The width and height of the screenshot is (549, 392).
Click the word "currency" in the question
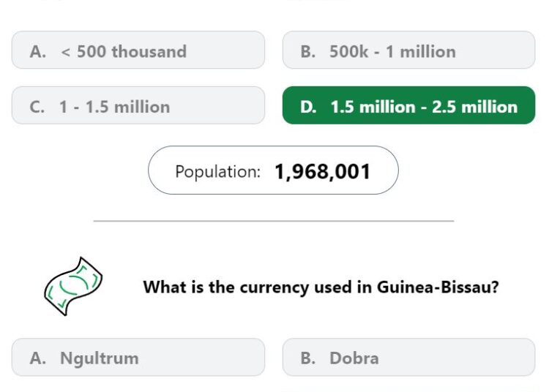click(x=274, y=288)
